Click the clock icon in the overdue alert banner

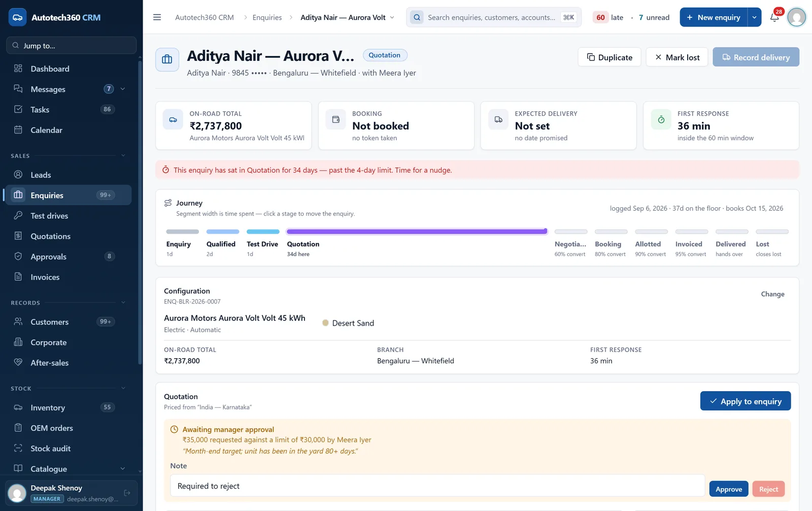(165, 170)
